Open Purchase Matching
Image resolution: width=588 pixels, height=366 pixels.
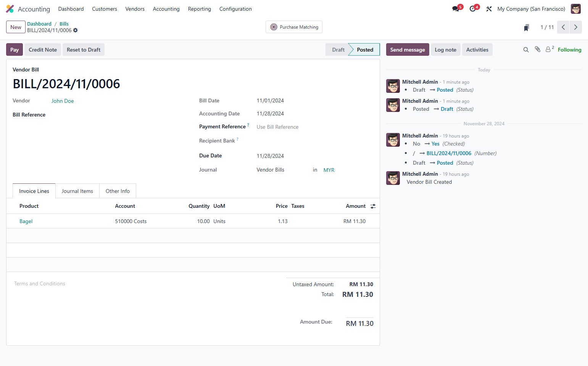coord(294,27)
